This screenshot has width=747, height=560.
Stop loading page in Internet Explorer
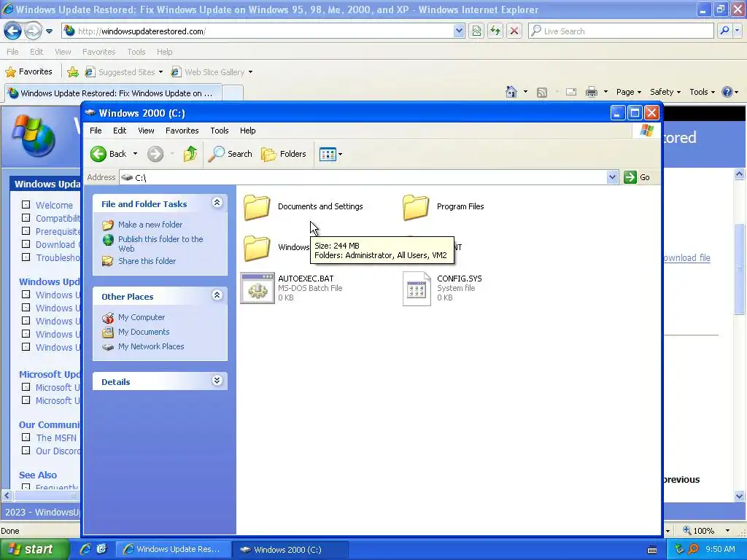514,31
